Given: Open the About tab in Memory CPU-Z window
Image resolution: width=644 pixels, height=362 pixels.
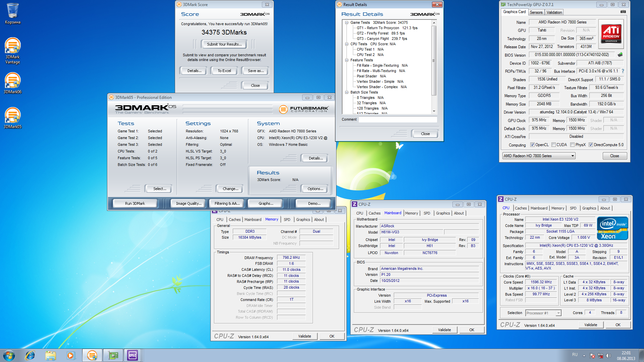Looking at the screenshot, I should pos(319,220).
